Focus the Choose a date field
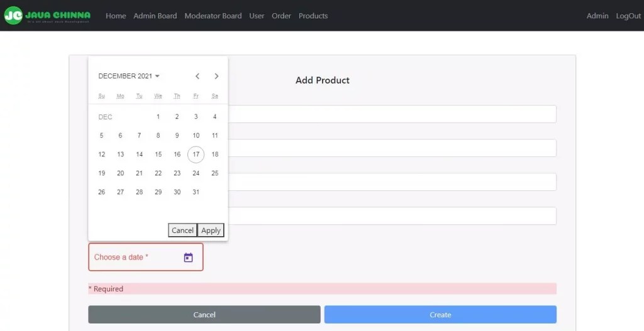644x331 pixels. pos(146,257)
